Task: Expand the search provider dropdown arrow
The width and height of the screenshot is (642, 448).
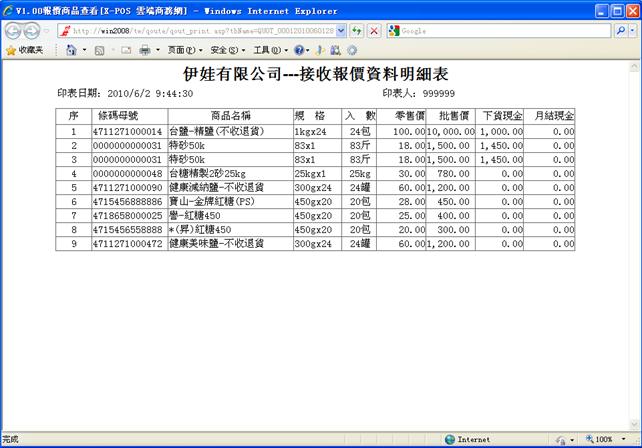Action: pyautogui.click(x=633, y=31)
